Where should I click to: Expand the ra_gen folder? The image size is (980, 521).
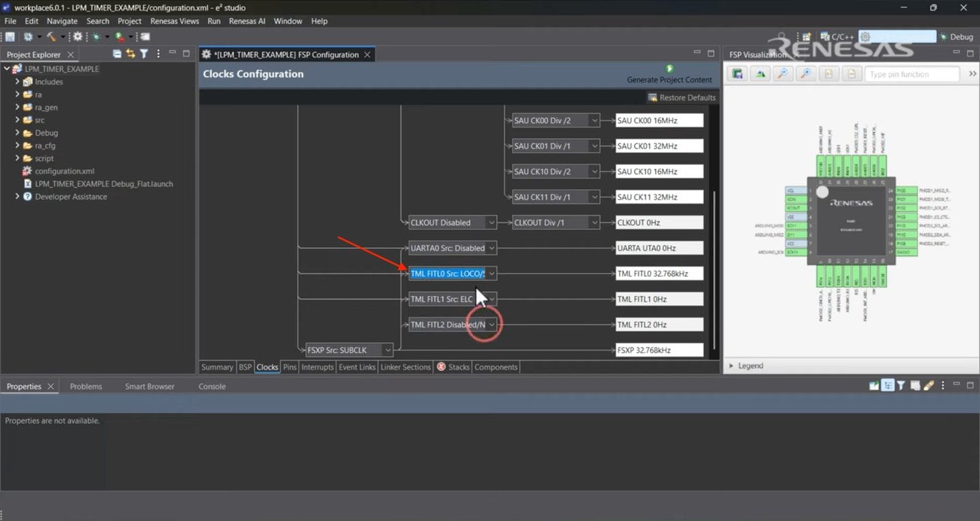pos(17,107)
